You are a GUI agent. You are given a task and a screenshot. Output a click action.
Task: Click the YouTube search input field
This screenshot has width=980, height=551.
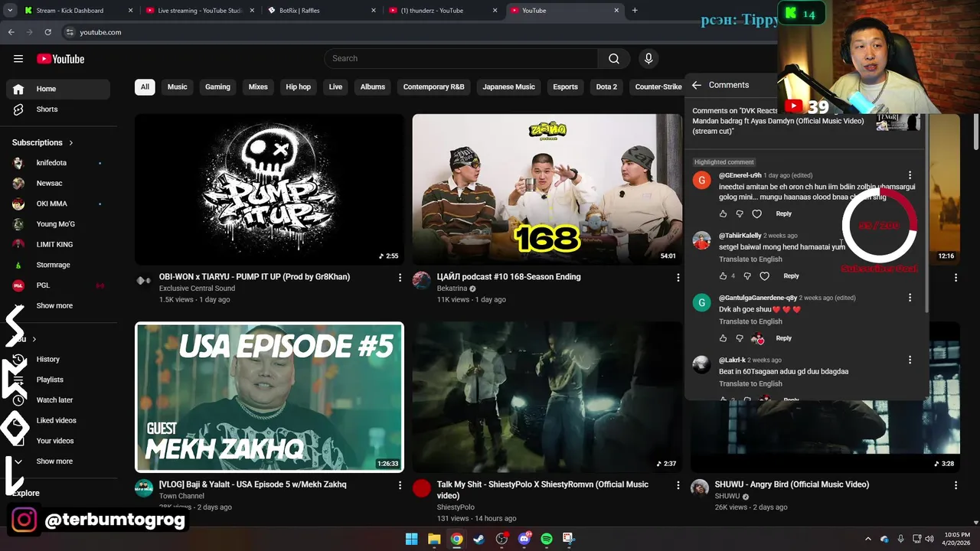coord(462,59)
